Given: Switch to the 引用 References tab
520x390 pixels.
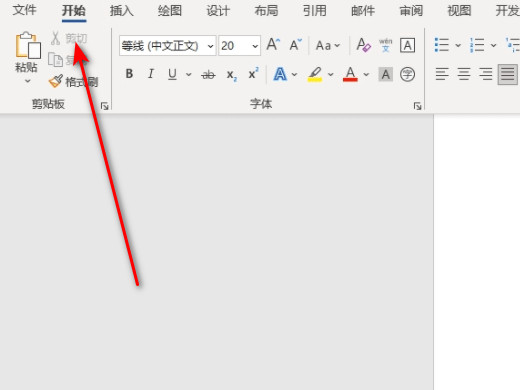Looking at the screenshot, I should (x=314, y=11).
